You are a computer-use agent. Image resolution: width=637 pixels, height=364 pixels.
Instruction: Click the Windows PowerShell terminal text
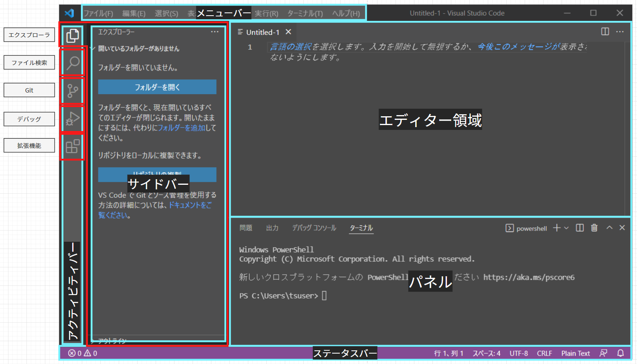click(276, 250)
